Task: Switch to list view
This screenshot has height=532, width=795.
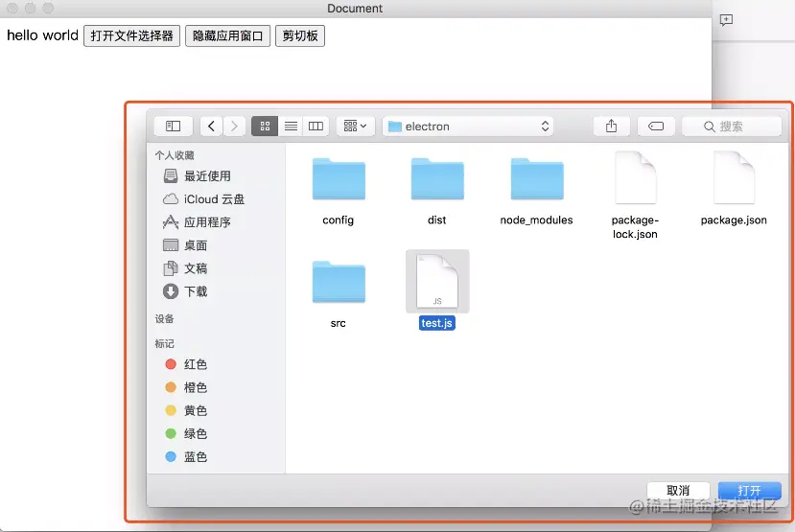Action: click(291, 127)
